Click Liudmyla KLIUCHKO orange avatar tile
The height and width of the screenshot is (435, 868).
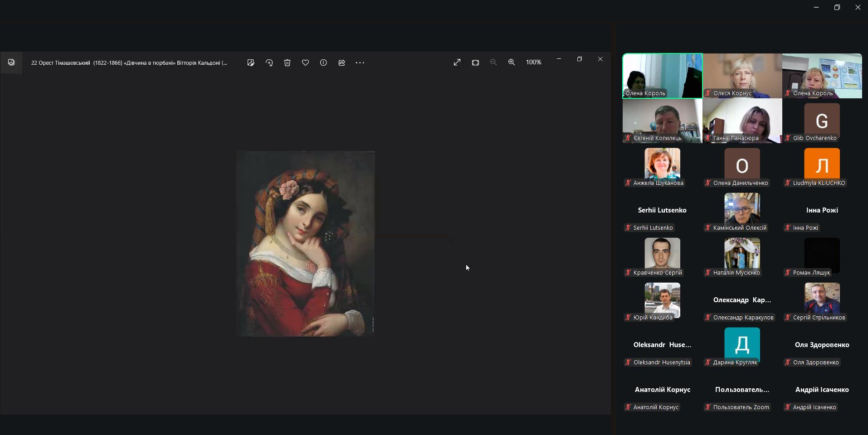pos(822,164)
